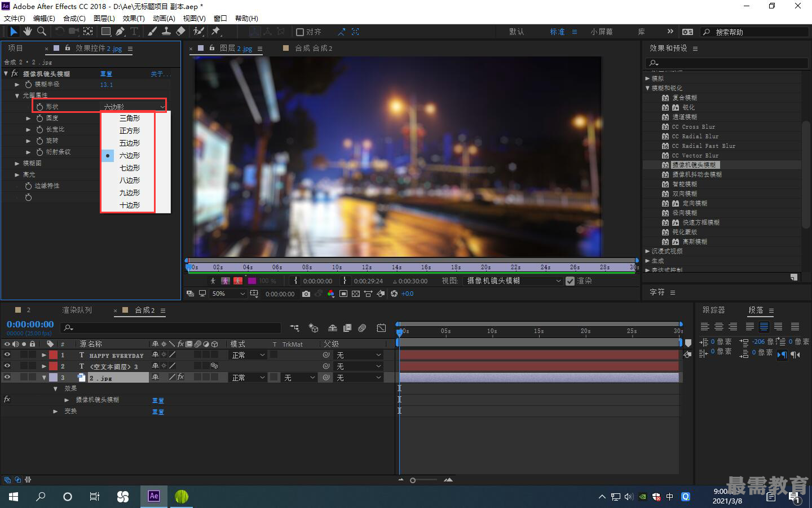812x508 pixels.
Task: Select the Brush tool
Action: 152,32
